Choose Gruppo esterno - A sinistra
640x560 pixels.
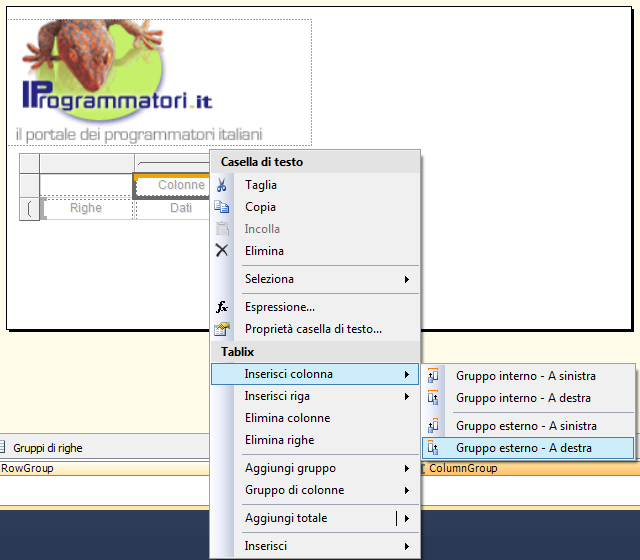pos(528,426)
